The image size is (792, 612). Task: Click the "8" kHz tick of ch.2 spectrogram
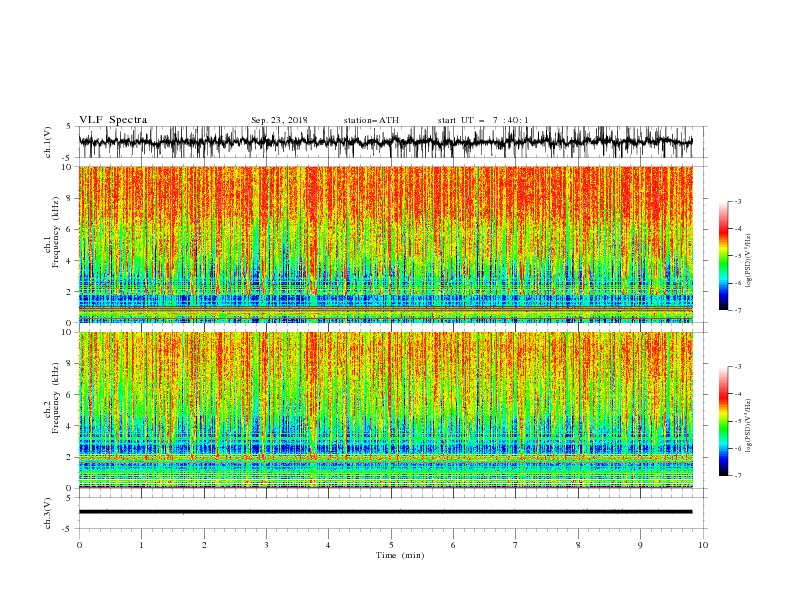70,364
